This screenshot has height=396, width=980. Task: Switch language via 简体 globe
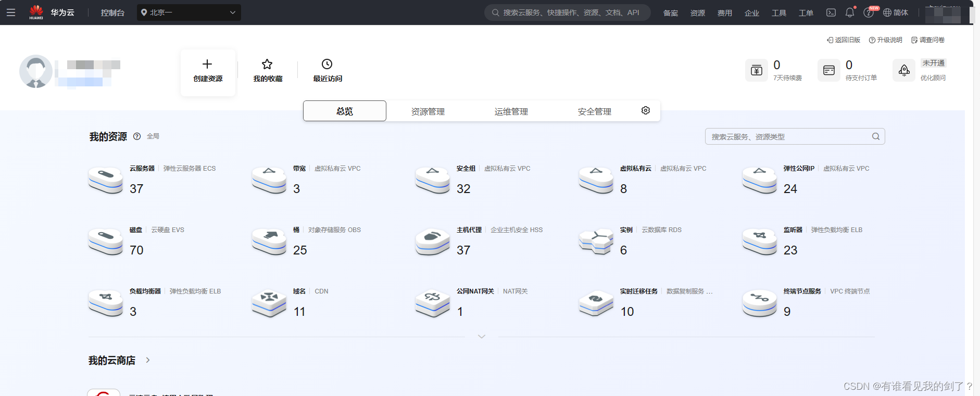point(896,12)
